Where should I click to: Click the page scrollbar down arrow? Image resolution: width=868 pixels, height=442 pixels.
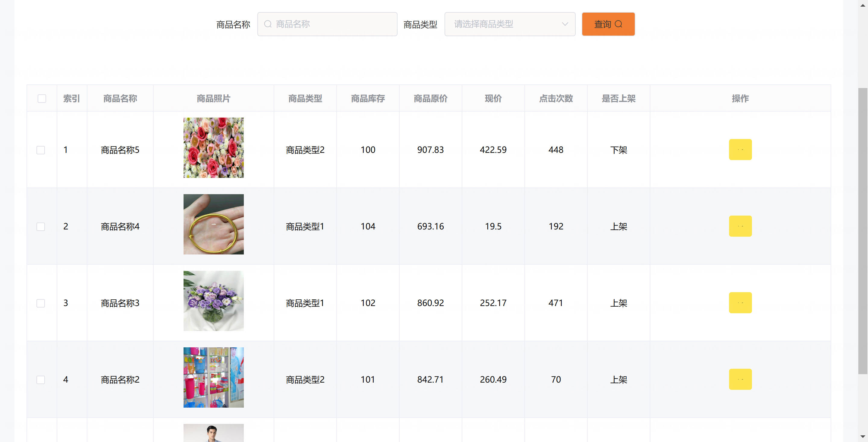[863, 437]
